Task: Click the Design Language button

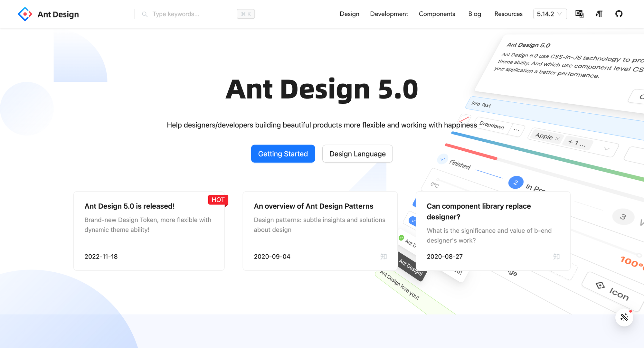Action: [x=357, y=154]
